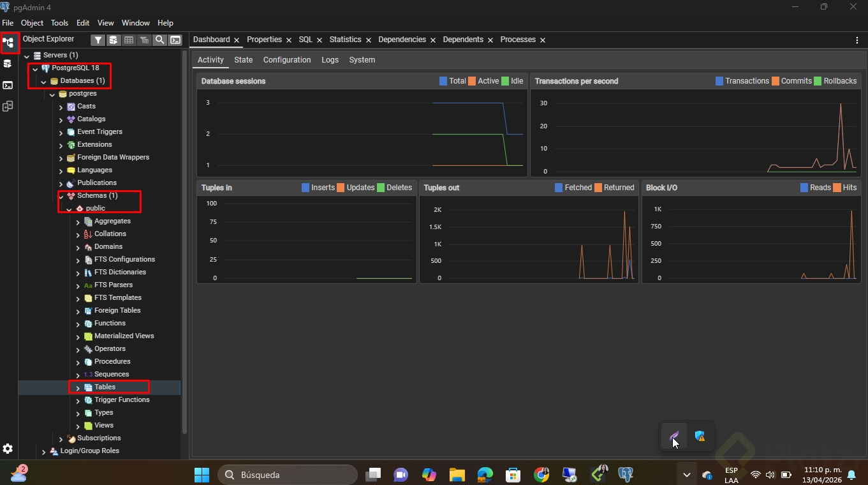
Task: Open the Configuration sub-tab
Action: (x=287, y=60)
